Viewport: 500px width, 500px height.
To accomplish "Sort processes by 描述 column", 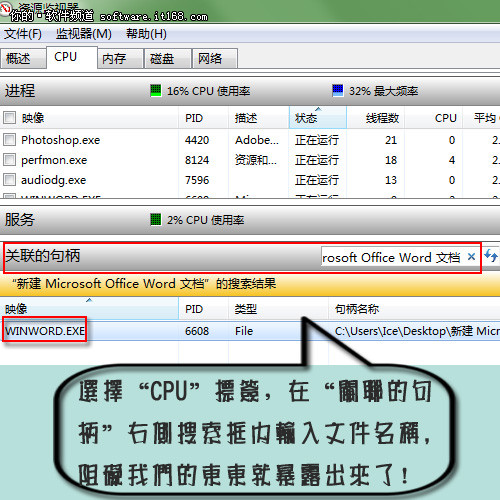I will point(259,118).
